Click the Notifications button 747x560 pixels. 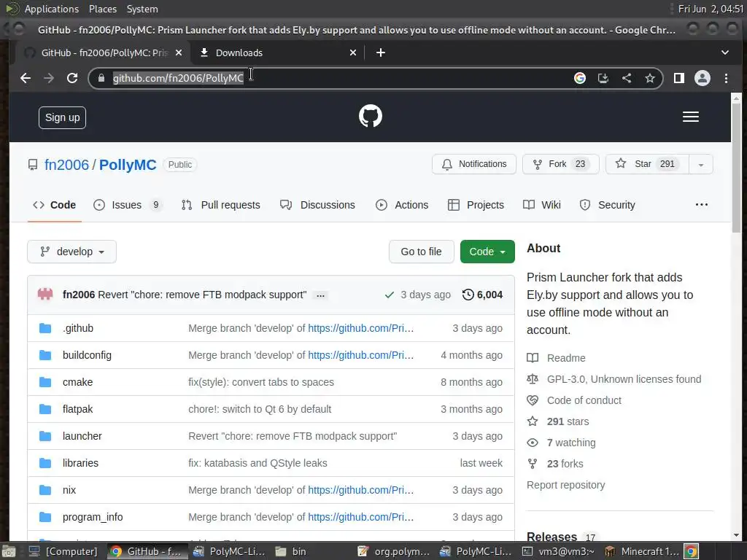point(474,164)
